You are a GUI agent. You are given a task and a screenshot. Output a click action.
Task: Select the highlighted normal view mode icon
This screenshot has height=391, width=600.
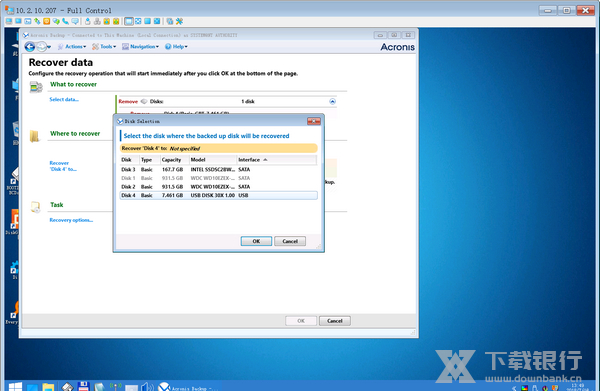(129, 21)
